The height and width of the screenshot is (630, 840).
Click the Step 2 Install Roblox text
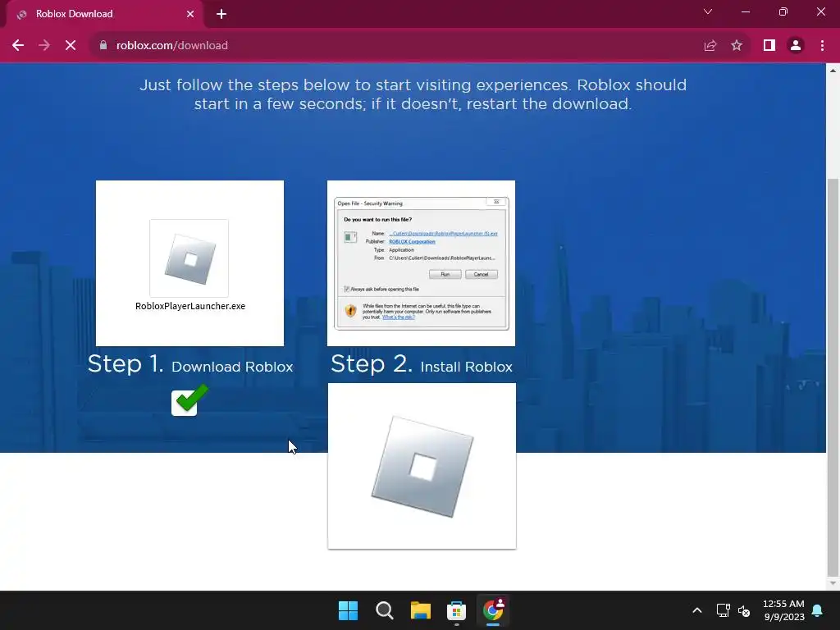pyautogui.click(x=421, y=365)
